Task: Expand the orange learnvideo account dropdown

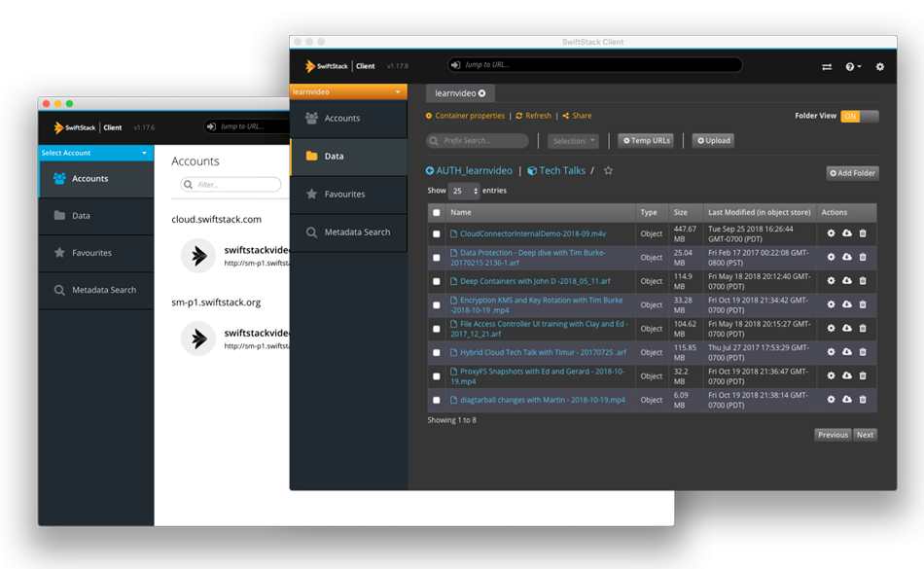Action: [x=348, y=91]
